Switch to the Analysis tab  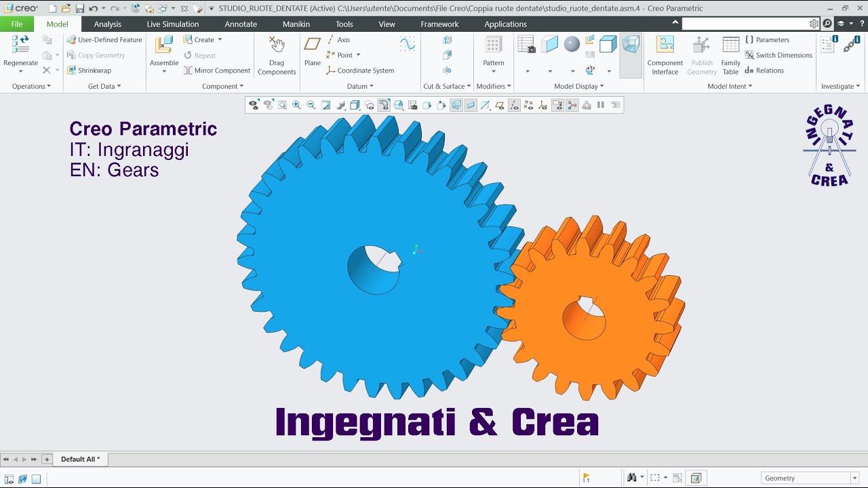pyautogui.click(x=108, y=24)
